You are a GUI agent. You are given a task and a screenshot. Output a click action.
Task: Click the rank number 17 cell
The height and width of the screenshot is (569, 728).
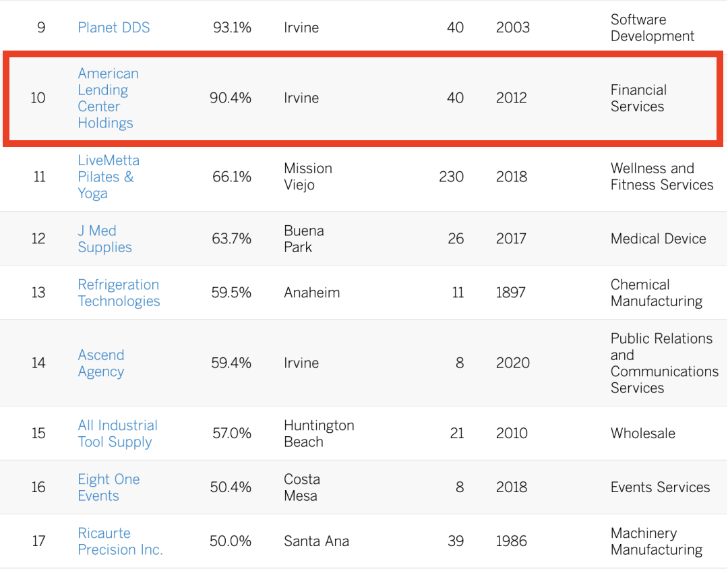(38, 541)
